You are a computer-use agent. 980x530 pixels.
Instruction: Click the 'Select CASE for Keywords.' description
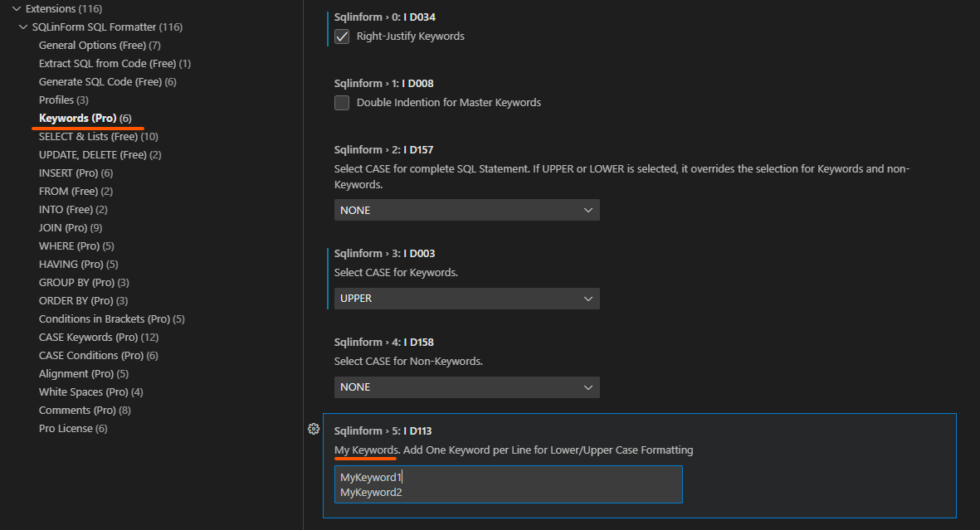point(397,273)
